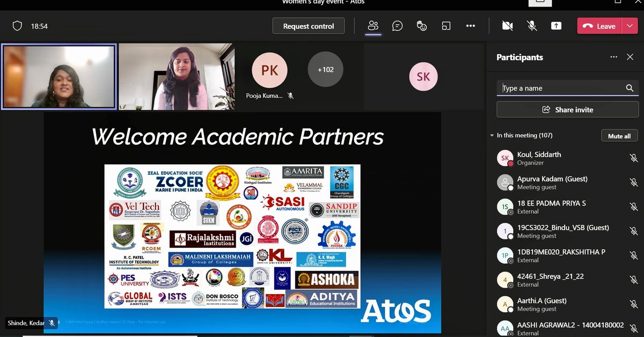Click mic icon next to 42461_Shreya

[x=633, y=280]
